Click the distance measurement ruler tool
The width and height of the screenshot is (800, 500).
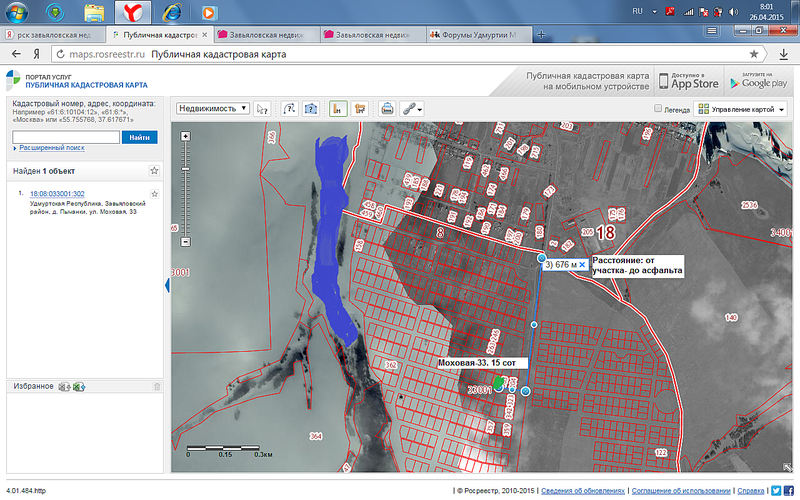coord(338,109)
